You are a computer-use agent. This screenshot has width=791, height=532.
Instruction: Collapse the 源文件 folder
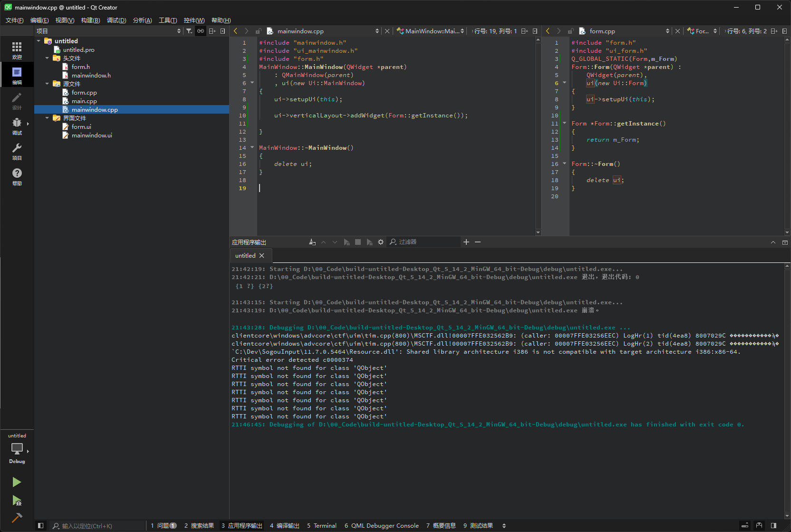pyautogui.click(x=47, y=84)
